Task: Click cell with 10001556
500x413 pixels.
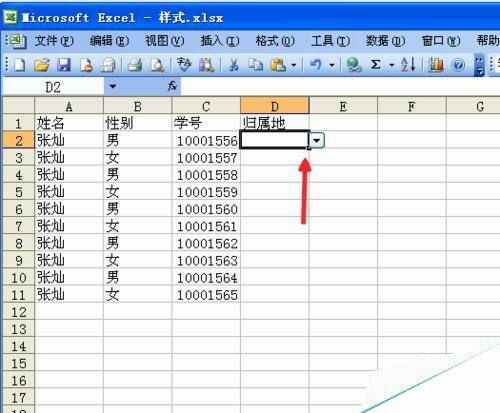Action: click(x=206, y=140)
